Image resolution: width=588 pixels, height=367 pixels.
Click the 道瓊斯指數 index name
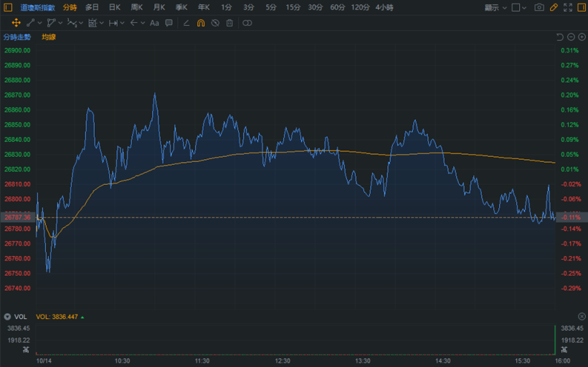tap(37, 7)
